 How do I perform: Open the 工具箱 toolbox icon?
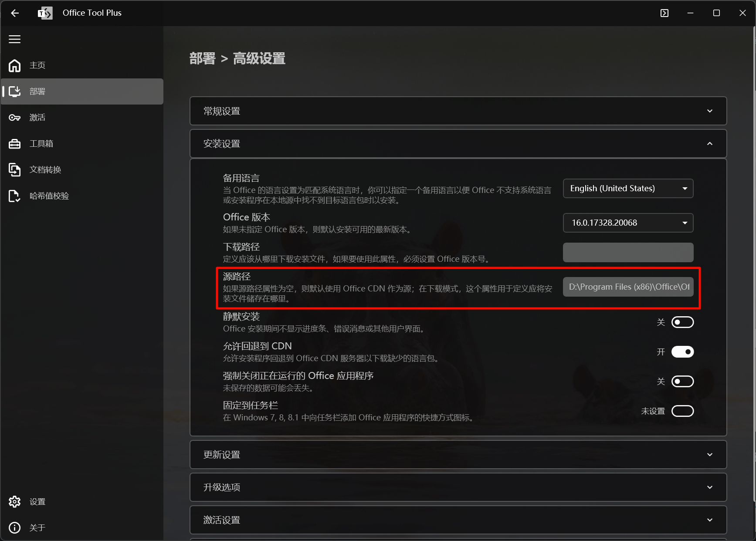tap(15, 144)
